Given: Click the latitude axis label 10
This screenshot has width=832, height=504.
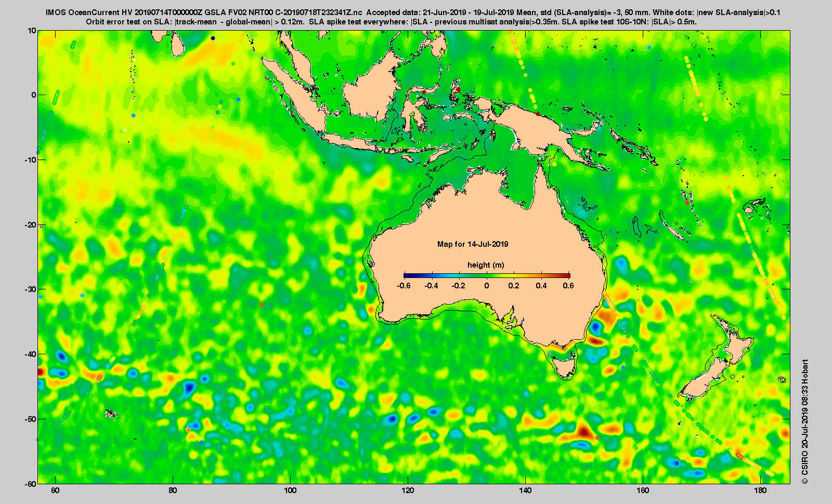Looking at the screenshot, I should 32,31.
